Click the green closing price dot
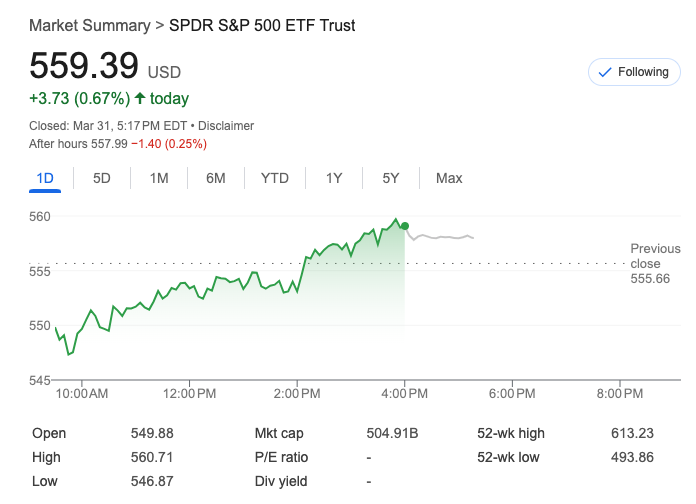The image size is (696, 504). point(404,226)
